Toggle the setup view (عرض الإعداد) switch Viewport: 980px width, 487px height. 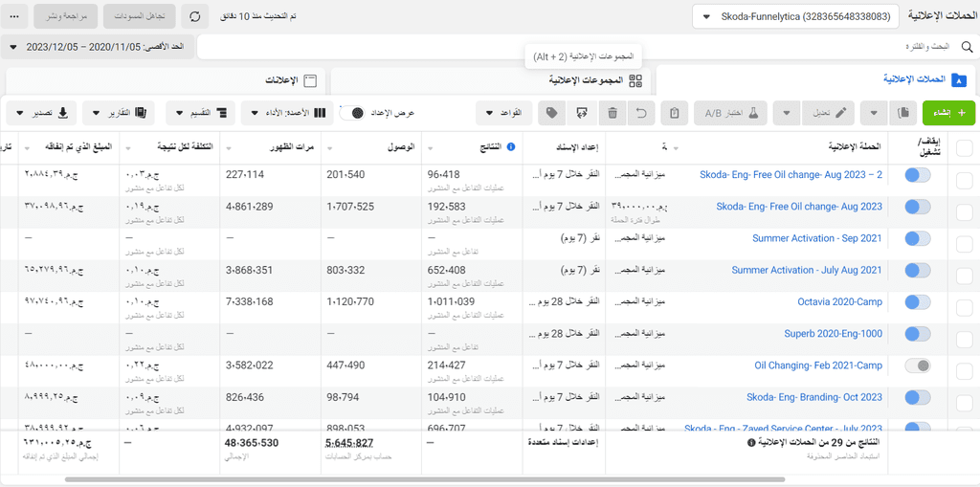point(352,113)
